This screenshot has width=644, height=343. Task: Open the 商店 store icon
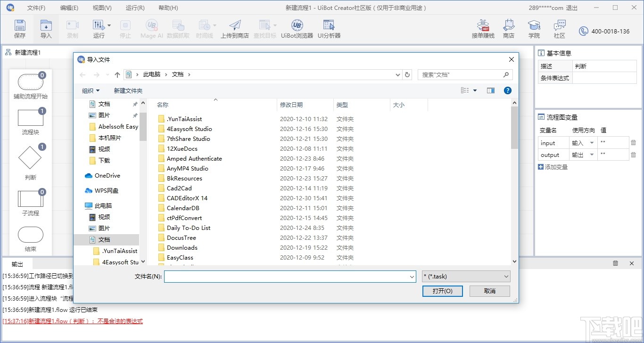509,29
